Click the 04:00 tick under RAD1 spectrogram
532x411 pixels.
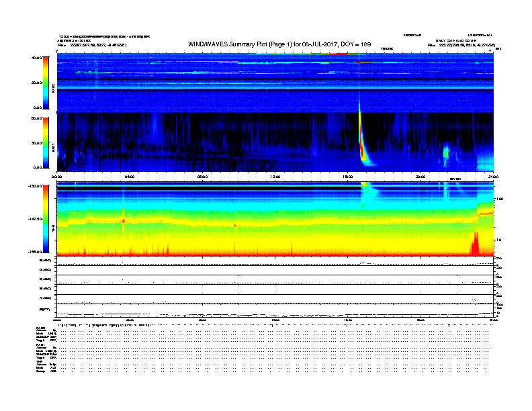pyautogui.click(x=130, y=177)
